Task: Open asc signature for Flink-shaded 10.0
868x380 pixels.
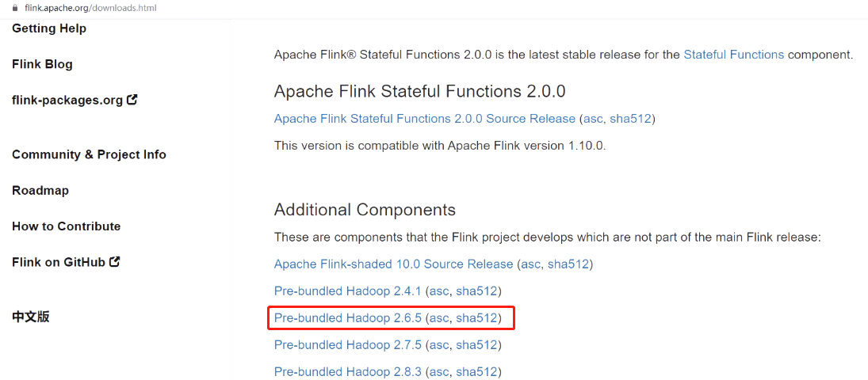Action: (x=530, y=264)
